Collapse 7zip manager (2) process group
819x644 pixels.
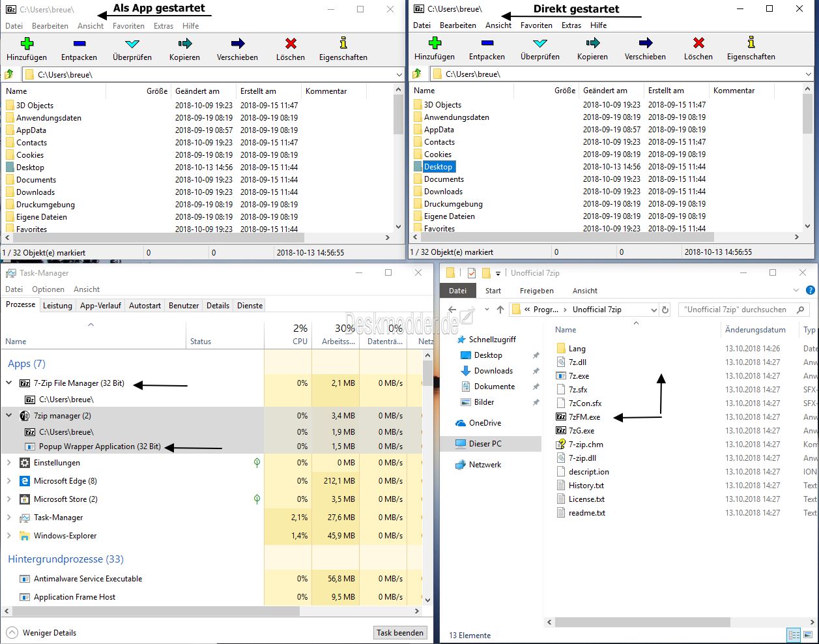(x=9, y=416)
